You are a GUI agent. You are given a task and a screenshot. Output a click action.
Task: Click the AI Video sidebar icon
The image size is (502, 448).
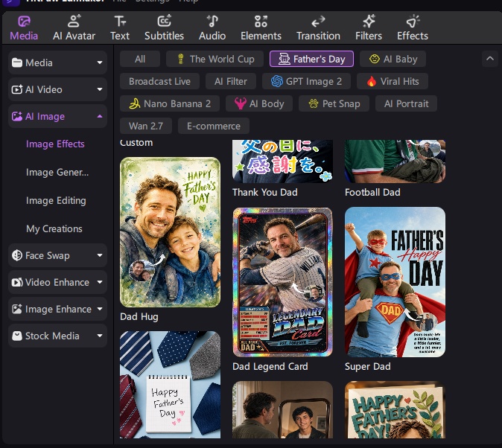(x=16, y=89)
